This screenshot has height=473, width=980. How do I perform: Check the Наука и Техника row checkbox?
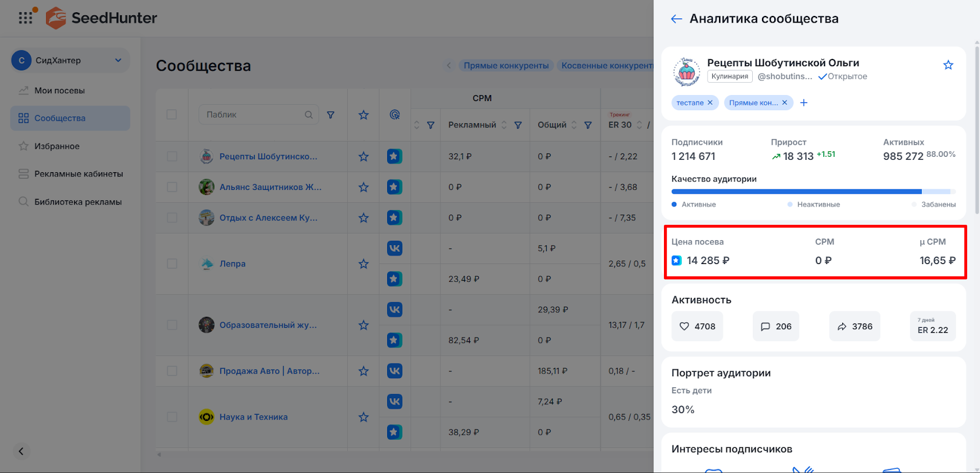click(x=172, y=417)
